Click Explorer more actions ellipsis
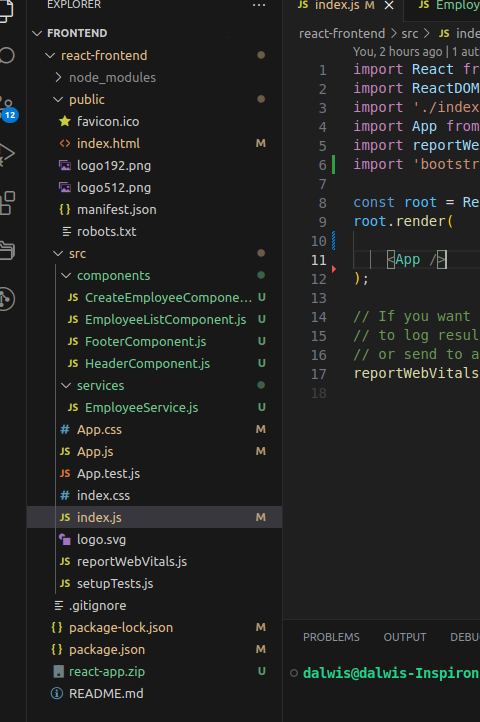Screen dimensions: 480x722 [259, 6]
